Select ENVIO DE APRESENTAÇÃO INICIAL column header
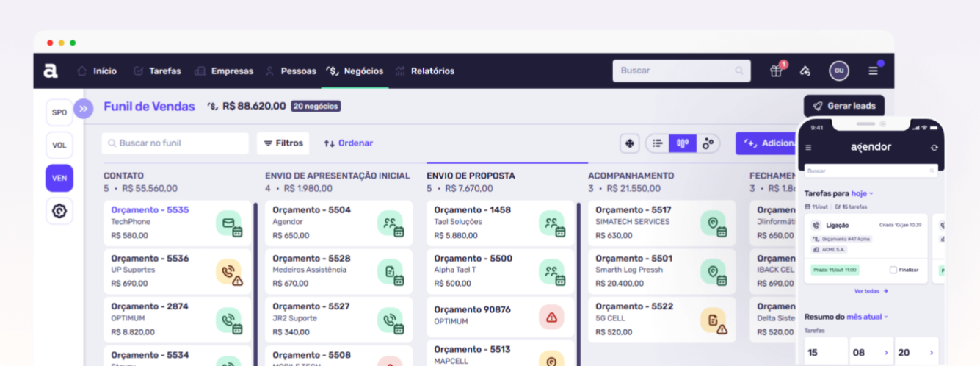Image resolution: width=980 pixels, height=366 pixels. [x=338, y=176]
